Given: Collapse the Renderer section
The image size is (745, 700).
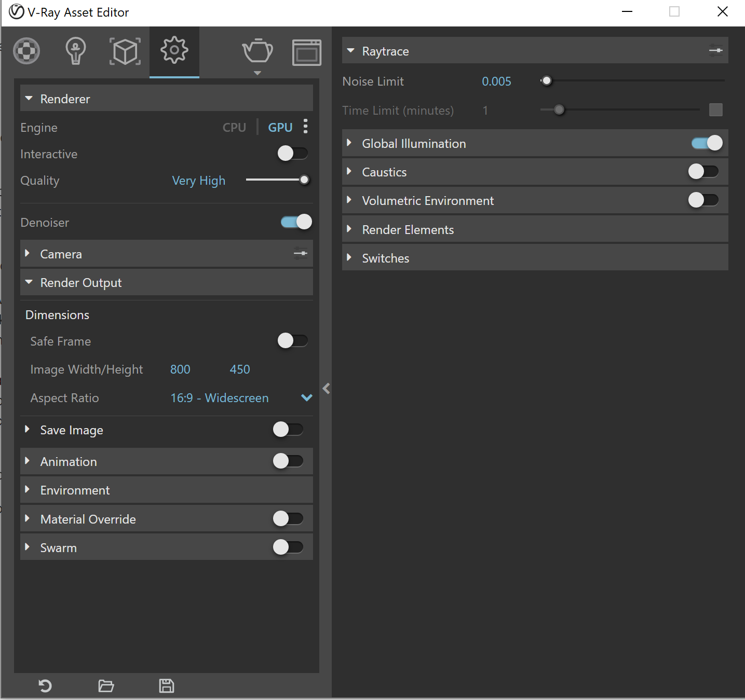Looking at the screenshot, I should 29,98.
